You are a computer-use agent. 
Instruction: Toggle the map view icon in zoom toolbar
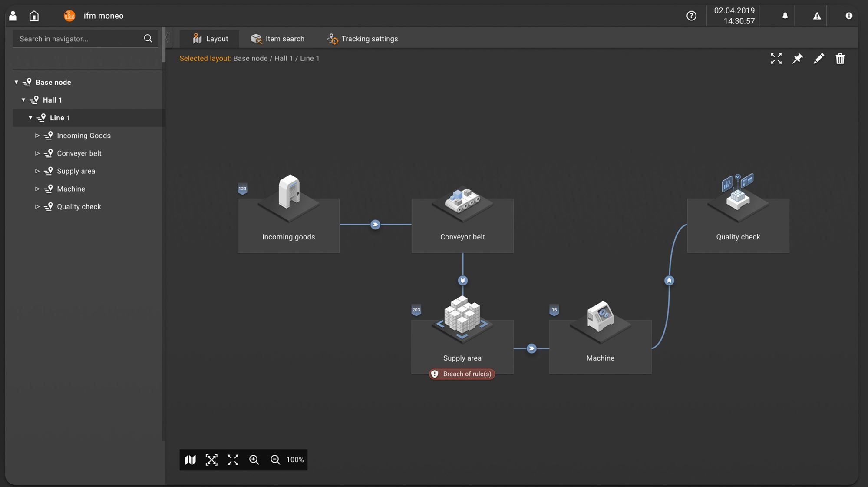click(190, 460)
